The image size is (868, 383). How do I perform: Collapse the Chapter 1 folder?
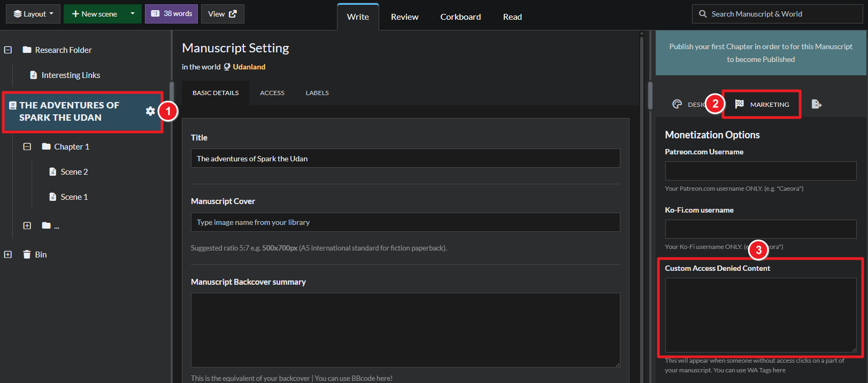[x=27, y=146]
